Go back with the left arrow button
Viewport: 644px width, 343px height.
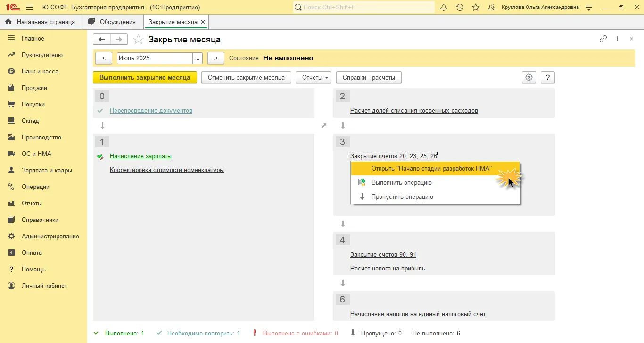pyautogui.click(x=102, y=40)
